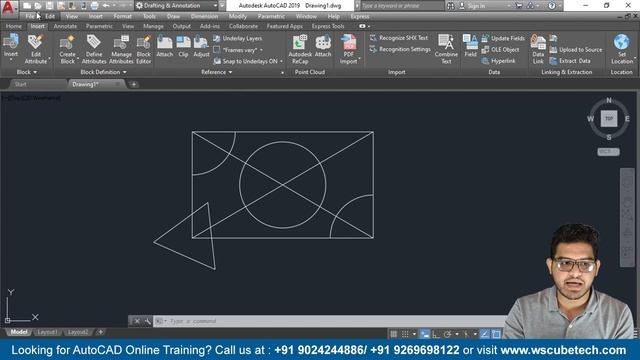This screenshot has height=360, width=640.
Task: Select the Combine Text tool
Action: click(446, 49)
